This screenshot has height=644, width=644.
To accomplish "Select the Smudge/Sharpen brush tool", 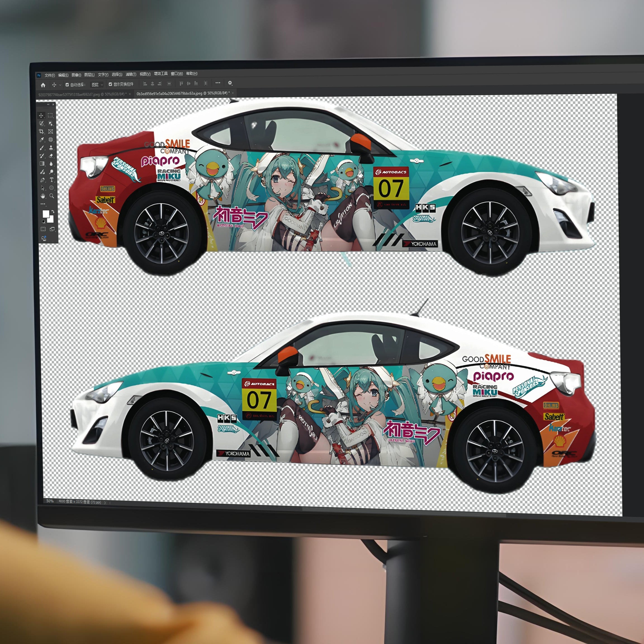I will (42, 172).
